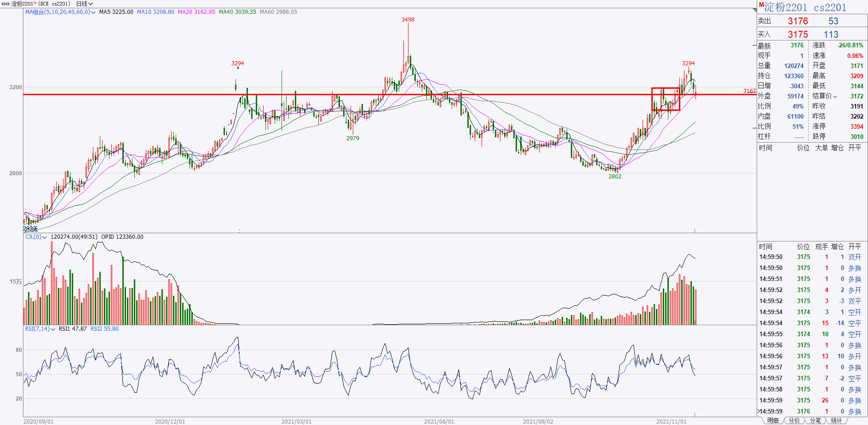Screen dimensions: 868x425
Task: Switch to the 分笔 tab
Action: [x=815, y=421]
